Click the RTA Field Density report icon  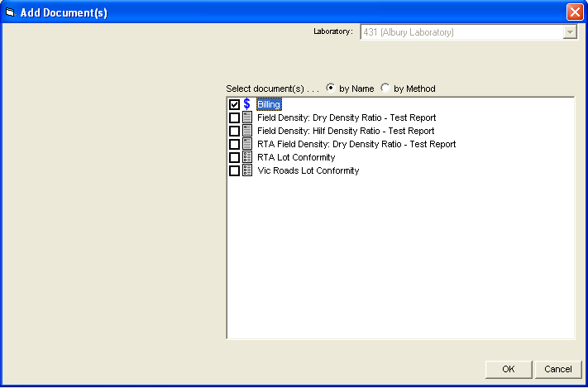pyautogui.click(x=246, y=145)
